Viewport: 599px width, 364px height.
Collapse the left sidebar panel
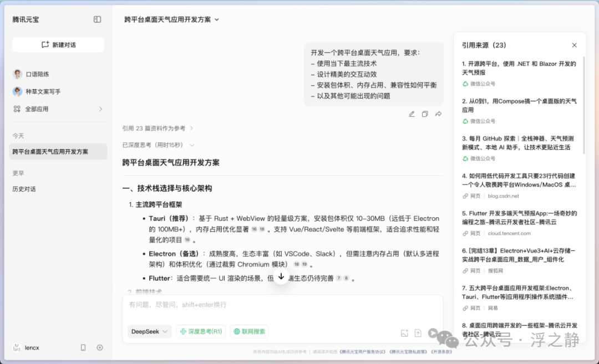click(x=98, y=19)
